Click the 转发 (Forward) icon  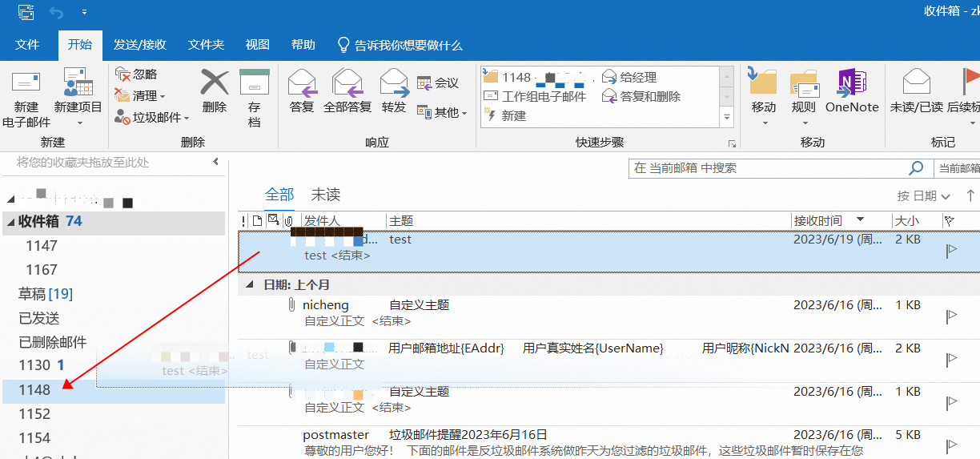394,83
